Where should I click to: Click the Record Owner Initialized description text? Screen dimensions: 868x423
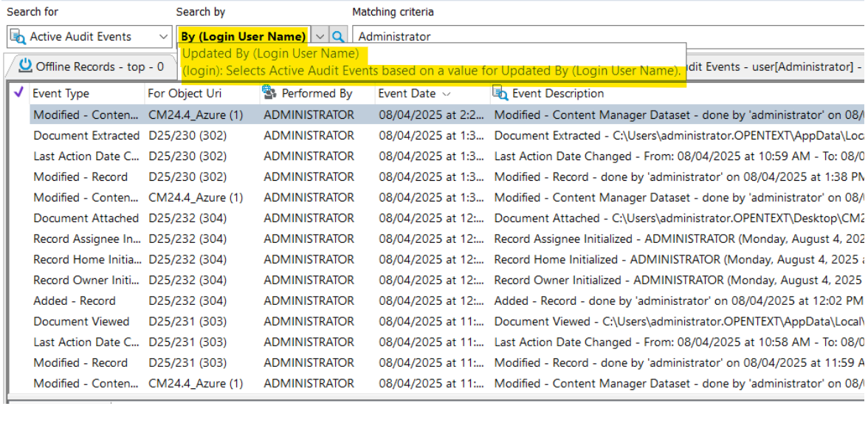679,281
